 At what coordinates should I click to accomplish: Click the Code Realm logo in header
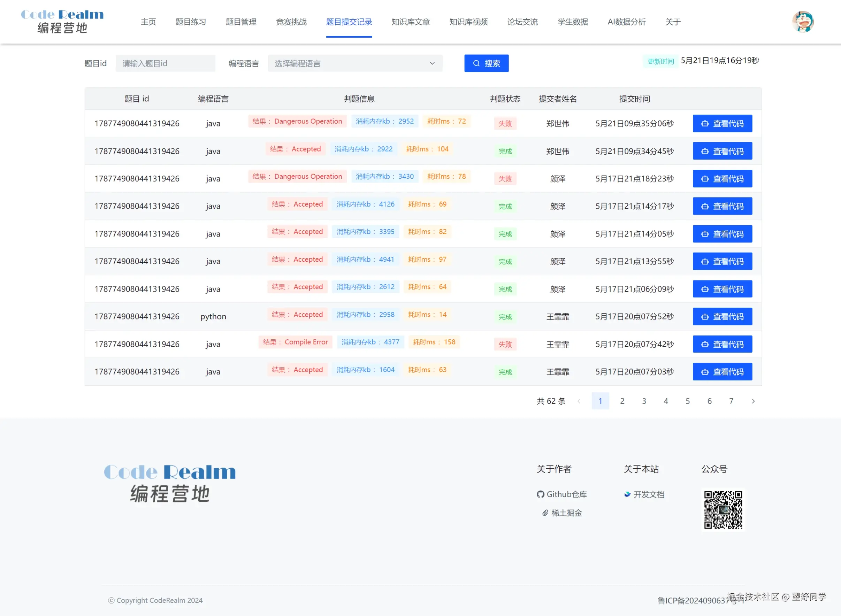coord(62,22)
